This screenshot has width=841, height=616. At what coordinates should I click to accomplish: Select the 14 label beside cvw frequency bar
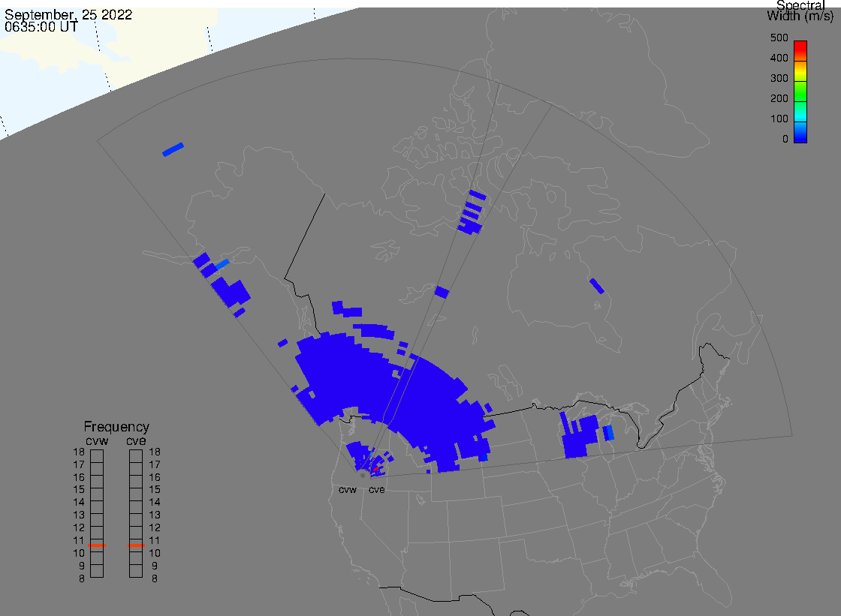(79, 503)
